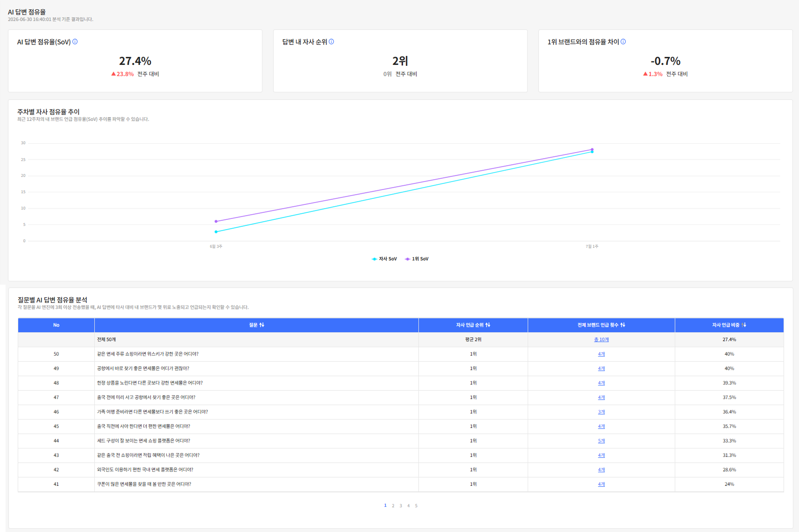Screen dimensions: 799x532
Task: Select question '세트 구성이 잘 보이는 면세 쇼핑 플랫폼은 어디야?'
Action: click(x=143, y=441)
